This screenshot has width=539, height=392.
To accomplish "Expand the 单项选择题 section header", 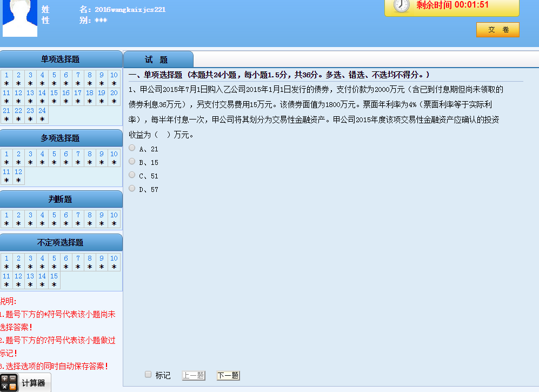I will 61,59.
